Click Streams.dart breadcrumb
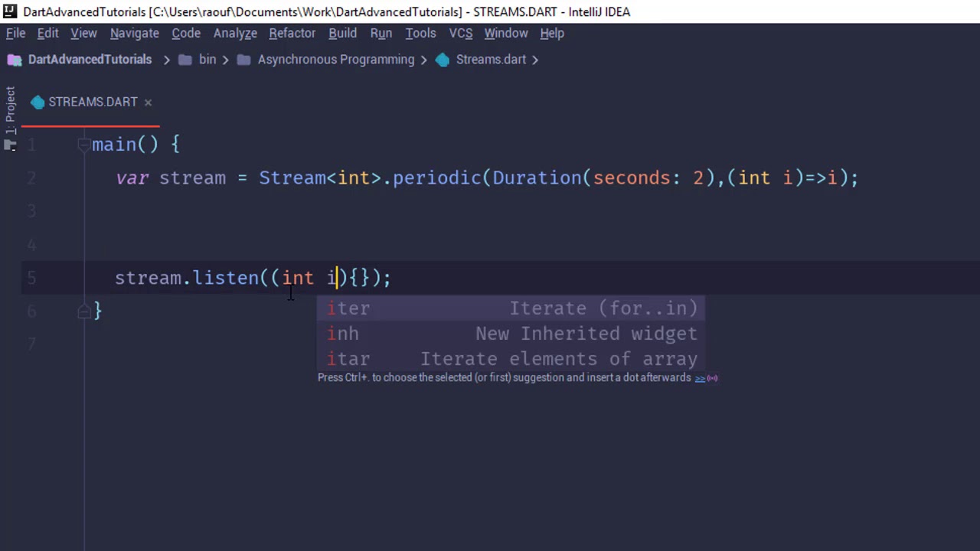The height and width of the screenshot is (551, 980). point(491,60)
